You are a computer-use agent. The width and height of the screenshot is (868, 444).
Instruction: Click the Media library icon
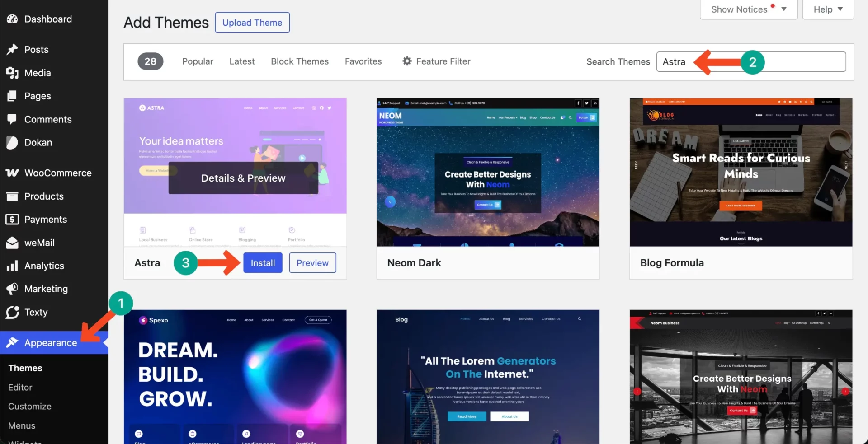12,73
